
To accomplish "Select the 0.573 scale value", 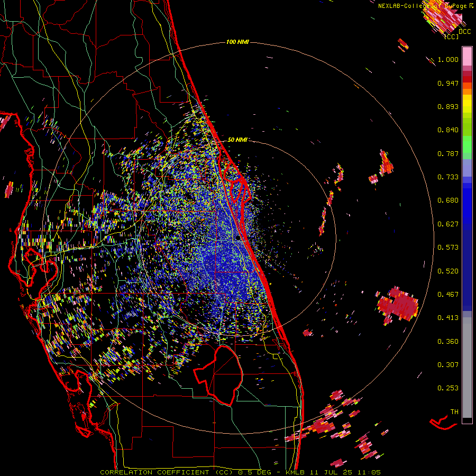I will [x=448, y=248].
